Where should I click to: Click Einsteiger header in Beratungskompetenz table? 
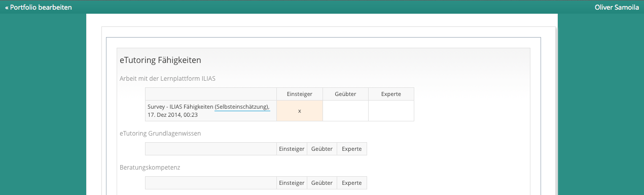(x=292, y=183)
